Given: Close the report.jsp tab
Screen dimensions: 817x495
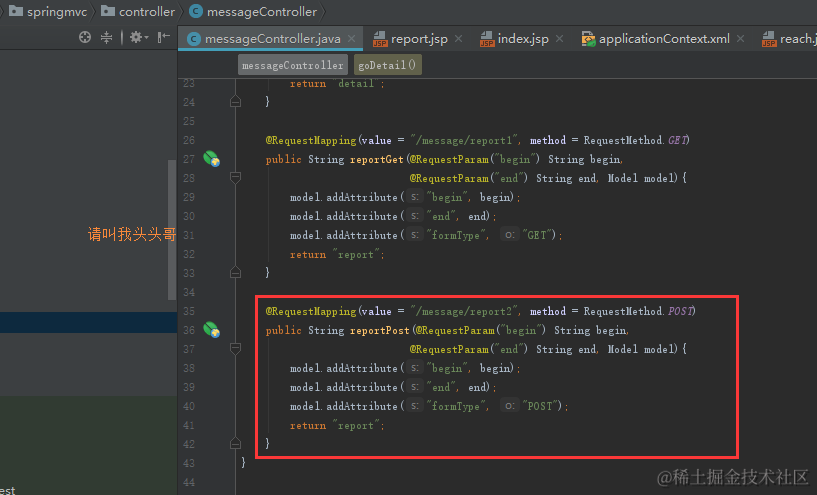Looking at the screenshot, I should coord(459,39).
